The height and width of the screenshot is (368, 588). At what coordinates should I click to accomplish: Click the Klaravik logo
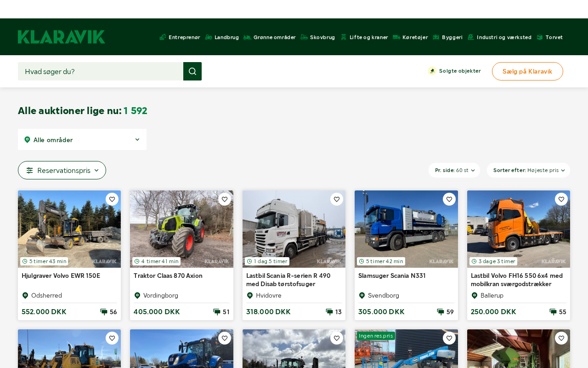[x=62, y=37]
